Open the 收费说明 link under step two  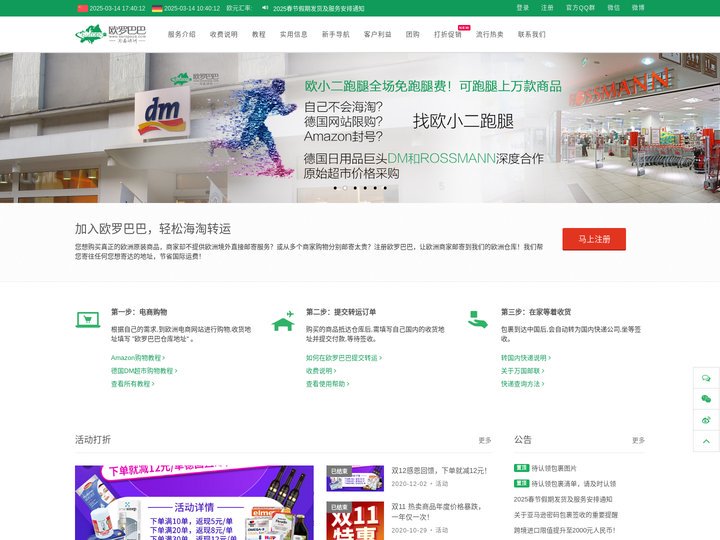(x=321, y=371)
